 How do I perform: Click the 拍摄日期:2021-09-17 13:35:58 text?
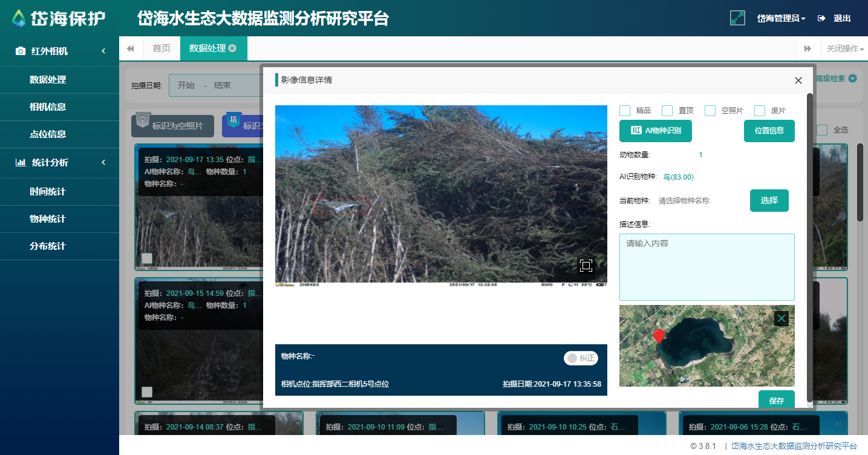tap(552, 384)
